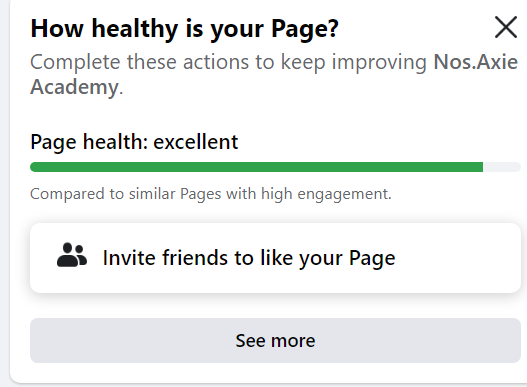Click the Page health: excellent label
Screen dimensions: 527x387
click(x=134, y=142)
